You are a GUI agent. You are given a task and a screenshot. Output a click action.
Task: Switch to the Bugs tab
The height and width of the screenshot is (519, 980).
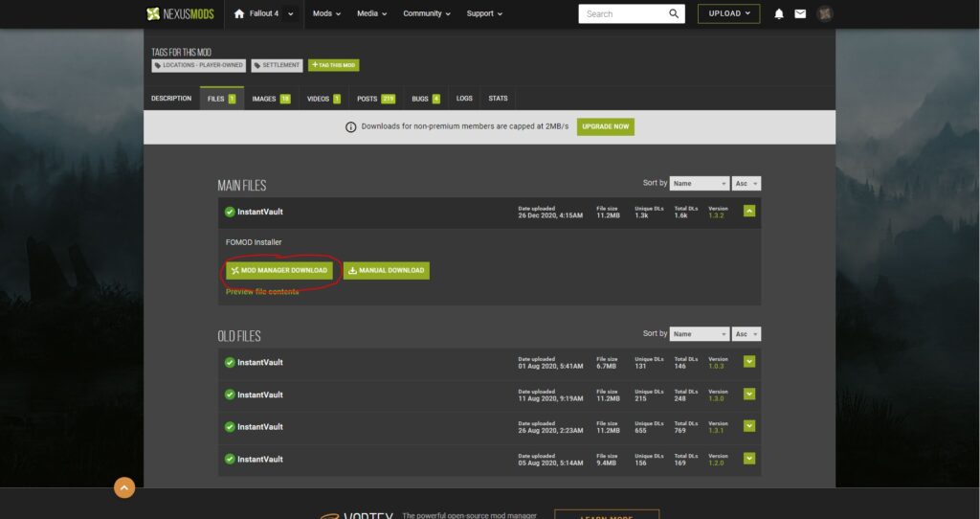(426, 99)
